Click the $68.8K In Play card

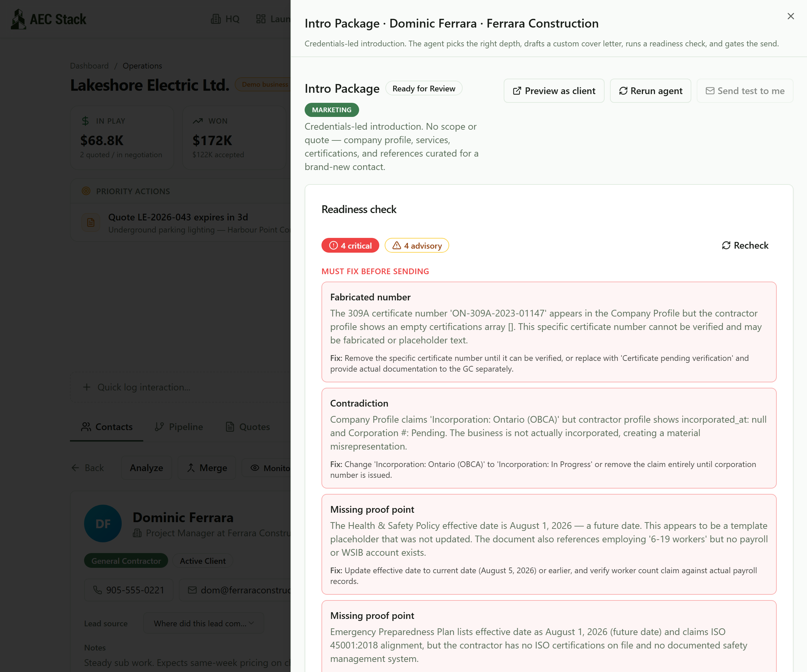tap(122, 137)
